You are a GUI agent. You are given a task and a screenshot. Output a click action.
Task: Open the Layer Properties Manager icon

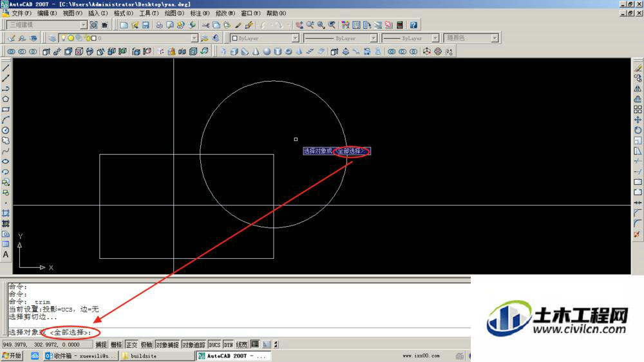[52, 38]
